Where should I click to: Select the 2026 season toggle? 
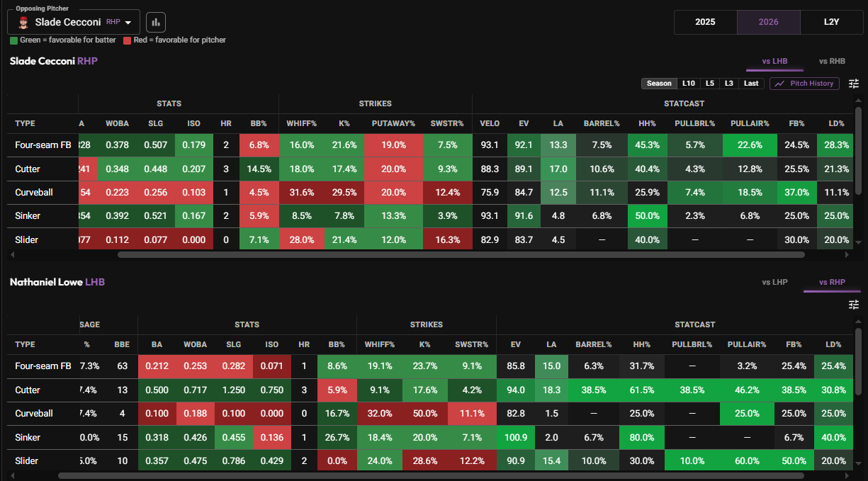(x=768, y=22)
